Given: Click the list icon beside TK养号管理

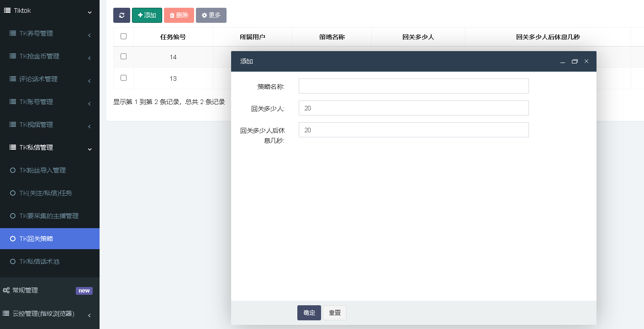Looking at the screenshot, I should coord(13,33).
